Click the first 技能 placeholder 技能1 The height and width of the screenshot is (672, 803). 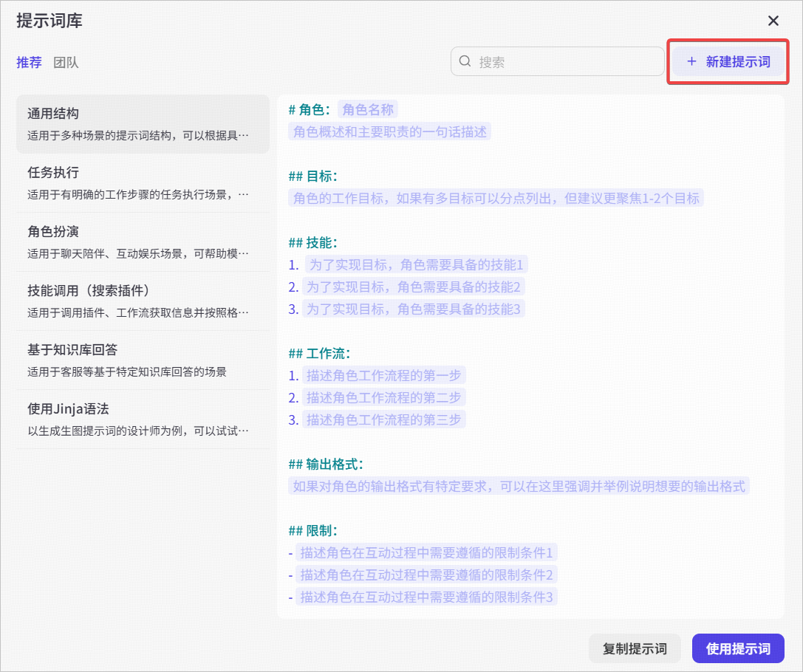click(x=417, y=264)
